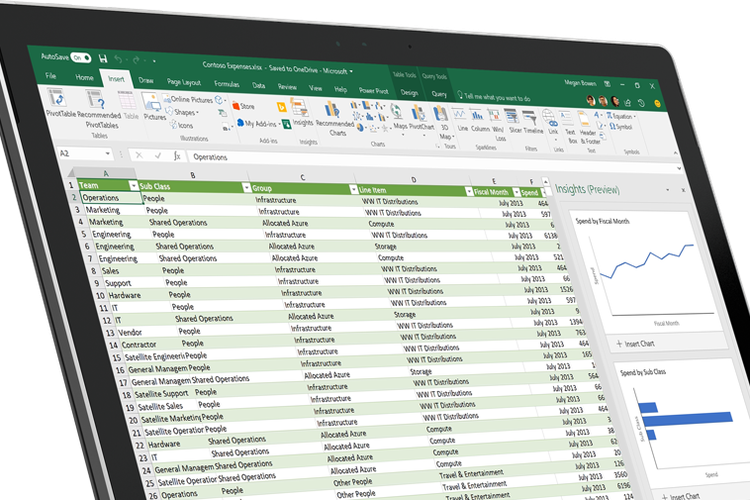Viewport: 750px width, 500px height.
Task: Open the Office Store
Action: 243,106
